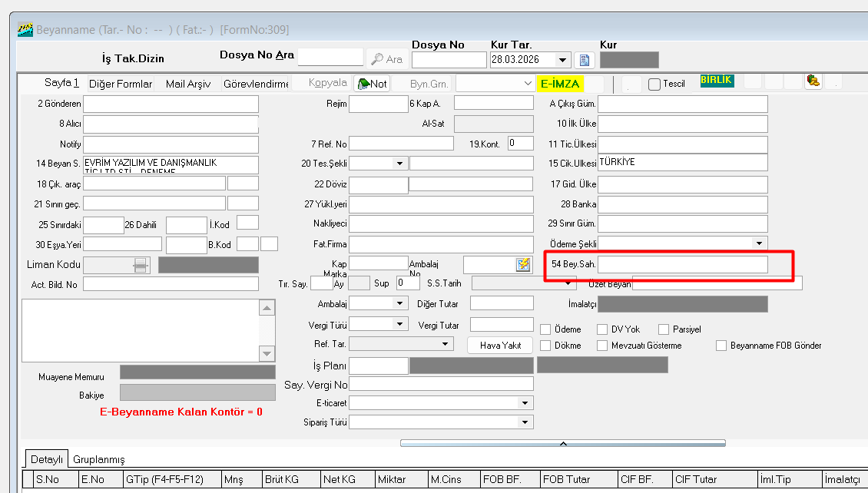This screenshot has height=493, width=868.
Task: Expand the Ödeme Şekli dropdown
Action: (x=759, y=243)
